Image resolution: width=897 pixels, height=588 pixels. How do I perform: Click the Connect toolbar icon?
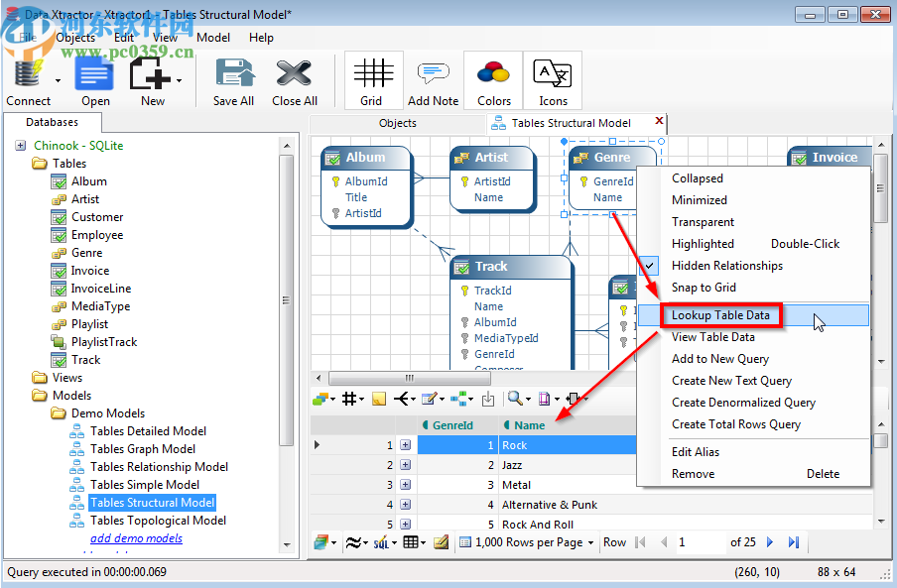coord(27,77)
